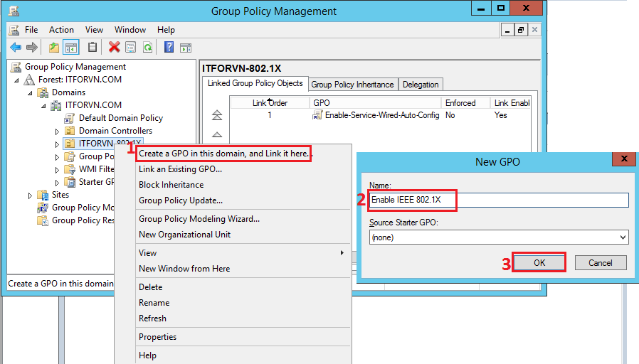
Task: Click the GPO Name text field
Action: tap(498, 200)
